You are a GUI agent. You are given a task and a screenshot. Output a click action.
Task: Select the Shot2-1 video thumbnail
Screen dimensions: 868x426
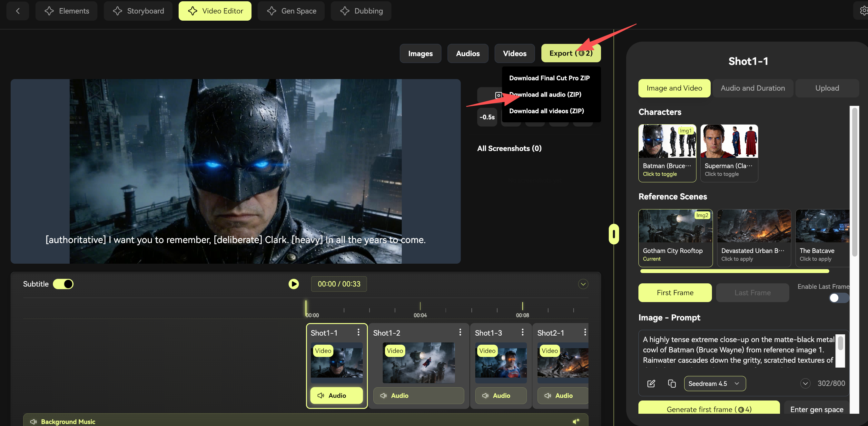pyautogui.click(x=563, y=363)
